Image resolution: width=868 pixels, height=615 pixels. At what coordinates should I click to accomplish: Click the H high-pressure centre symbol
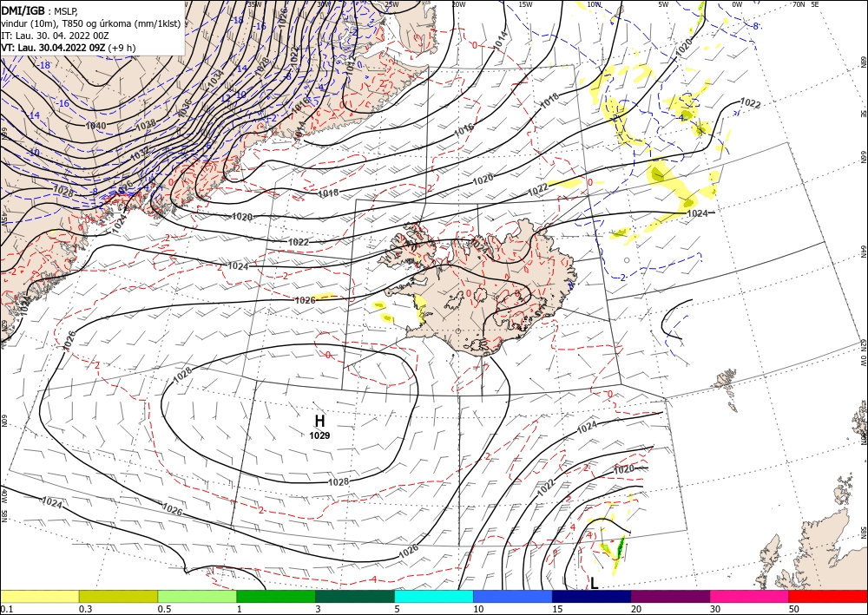pos(319,422)
